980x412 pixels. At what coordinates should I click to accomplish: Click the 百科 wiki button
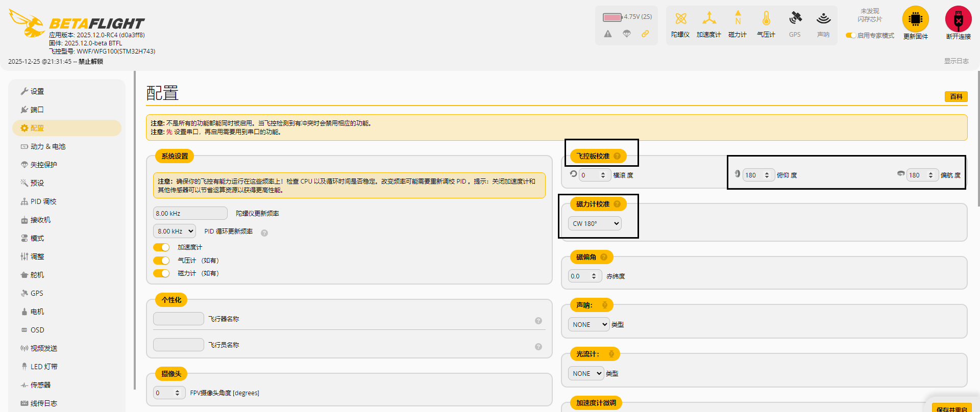(955, 97)
